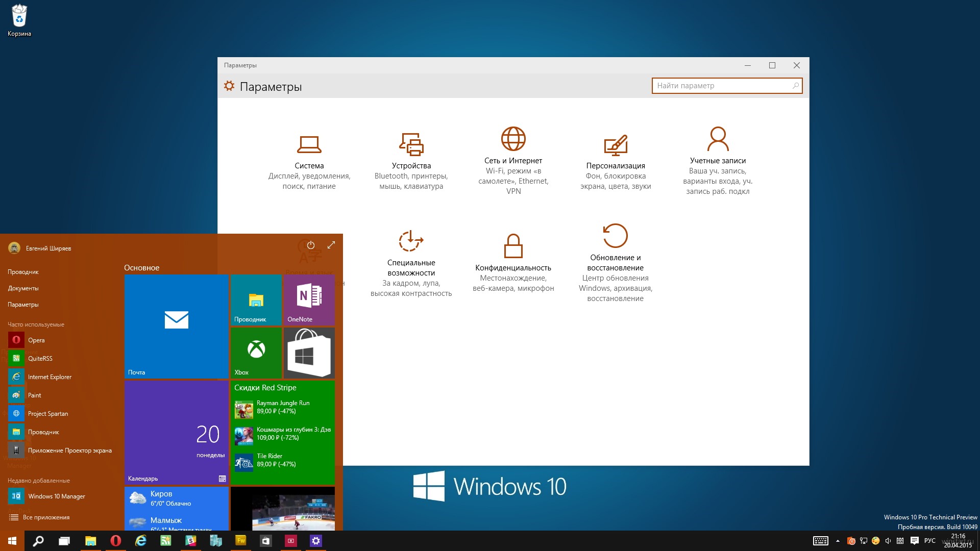This screenshot has width=980, height=551.
Task: Open the Проводник tile in Start
Action: [x=256, y=300]
